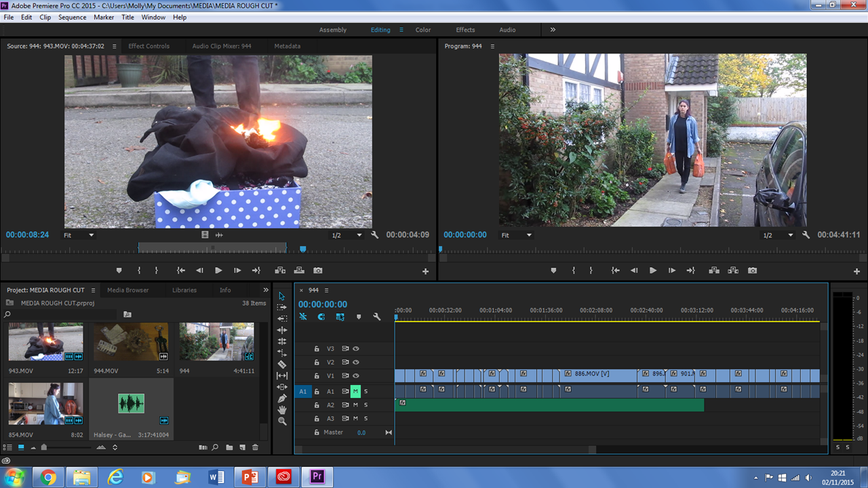
Task: Open sort icons menu in Project panel
Action: point(115,447)
